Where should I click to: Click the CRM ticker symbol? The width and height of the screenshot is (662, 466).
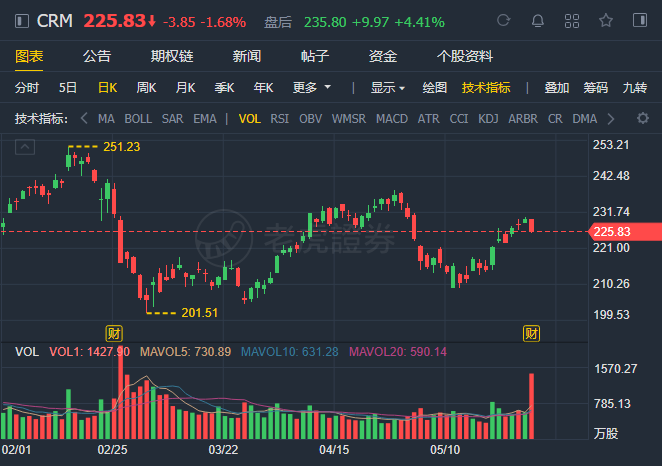click(x=54, y=21)
